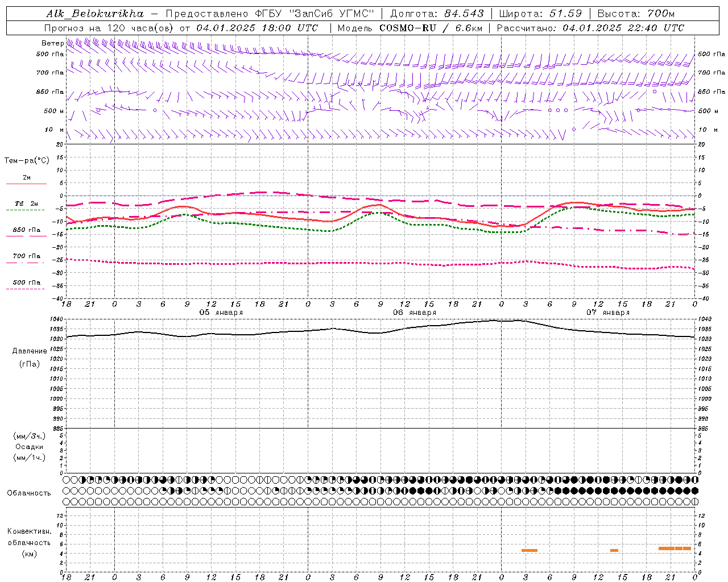Click orange convective bar near 3h on 07 января

click(530, 550)
